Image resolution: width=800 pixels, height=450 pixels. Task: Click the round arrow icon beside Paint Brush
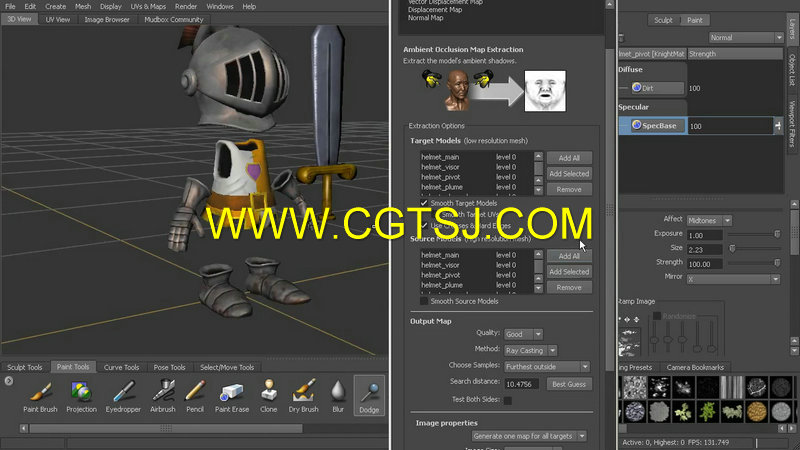click(9, 381)
